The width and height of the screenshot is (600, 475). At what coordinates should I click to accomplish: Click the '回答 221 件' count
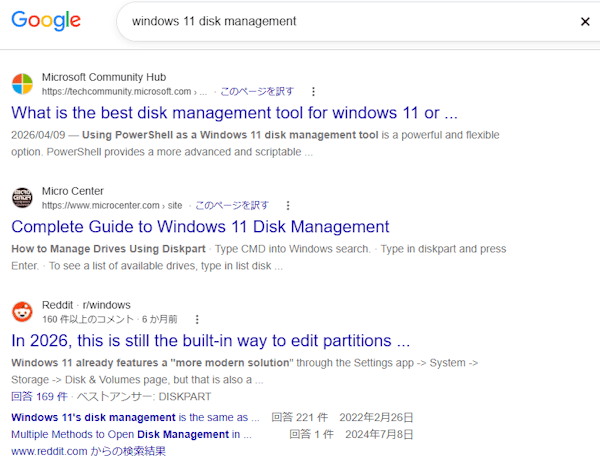300,417
